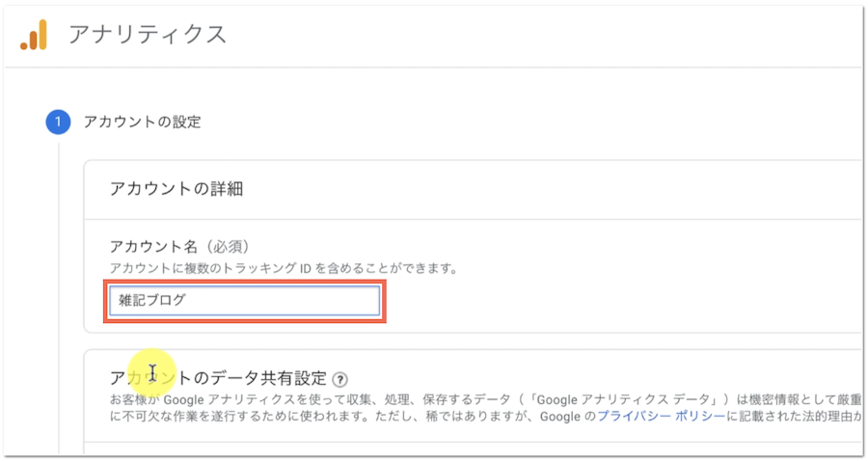Click the アカウントのデータ共有設定 heading text
Image resolution: width=868 pixels, height=461 pixels.
click(218, 377)
